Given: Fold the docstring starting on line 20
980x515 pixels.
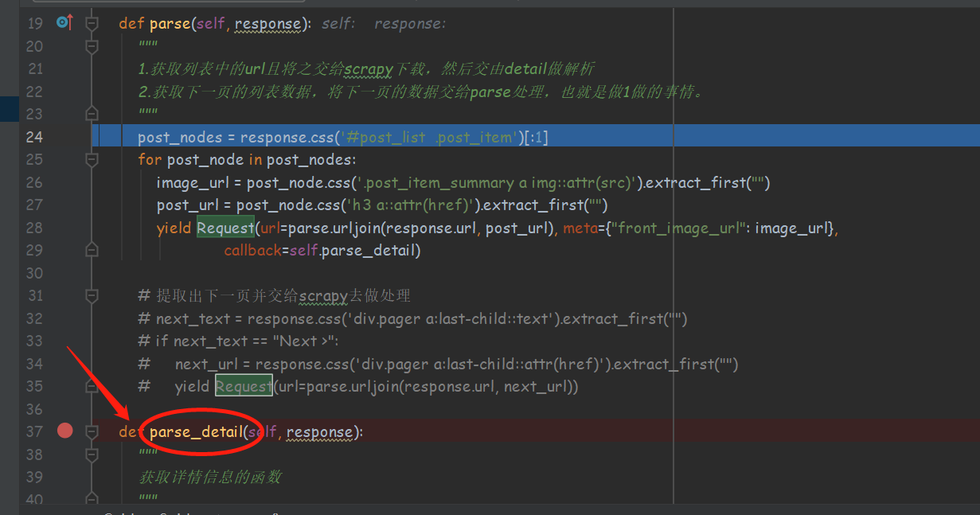Looking at the screenshot, I should [x=92, y=47].
